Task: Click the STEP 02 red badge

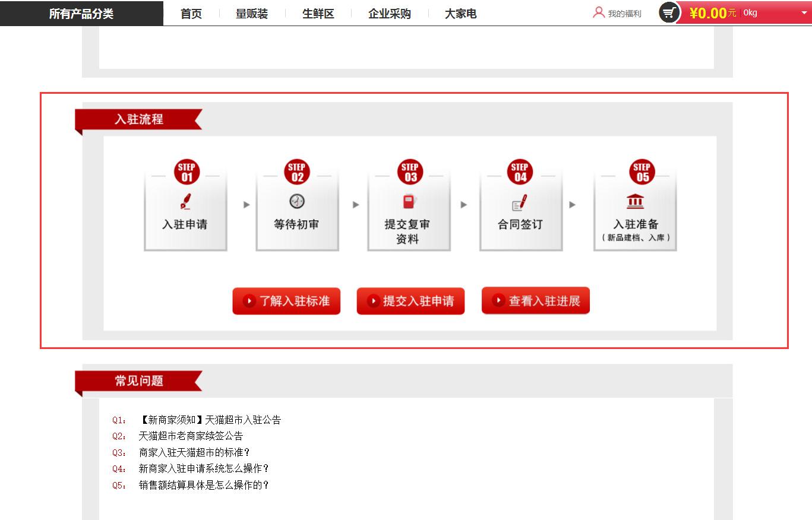Action: 297,172
